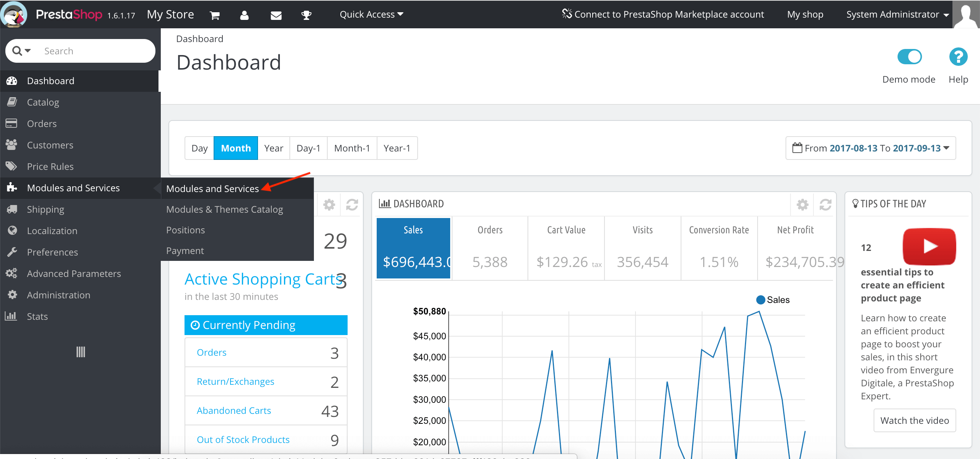Open the customers person icon in top bar
Screen dimensions: 980x459
[244, 15]
